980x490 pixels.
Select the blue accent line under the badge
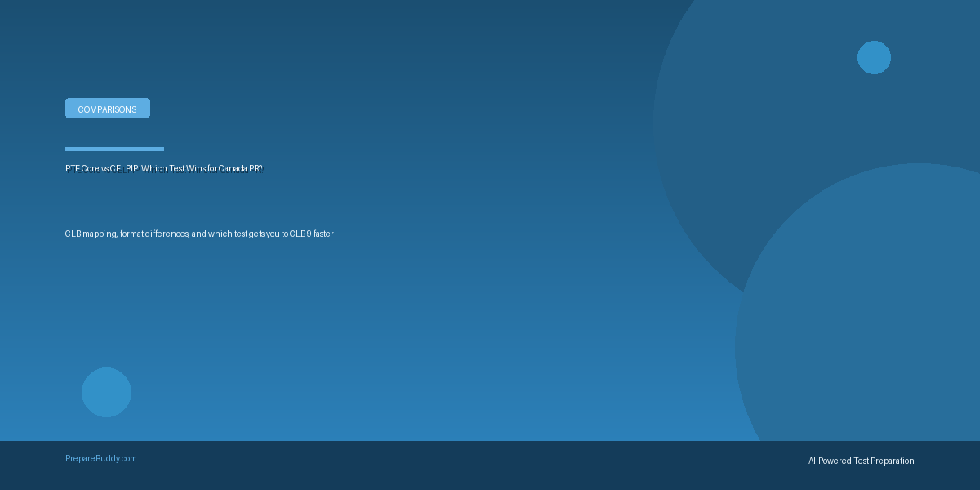click(x=114, y=149)
